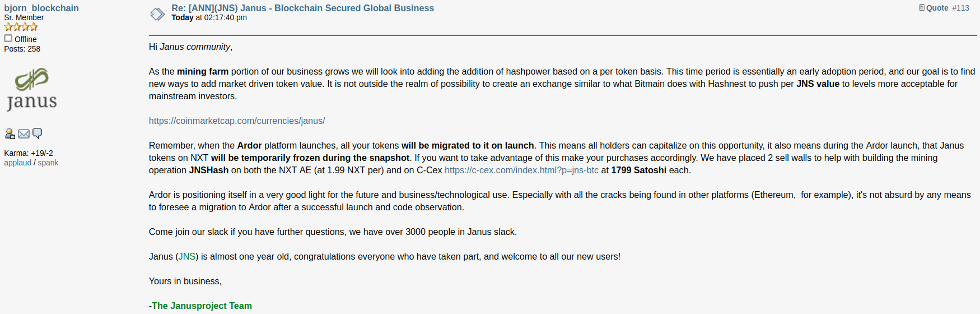Click the Today post timestamp
This screenshot has width=980, height=314.
click(209, 17)
